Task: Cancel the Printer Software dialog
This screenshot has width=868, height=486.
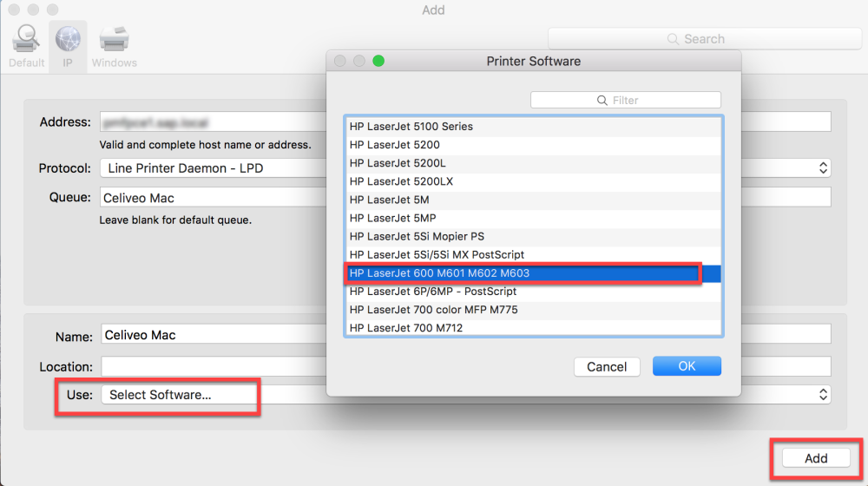Action: (x=607, y=366)
